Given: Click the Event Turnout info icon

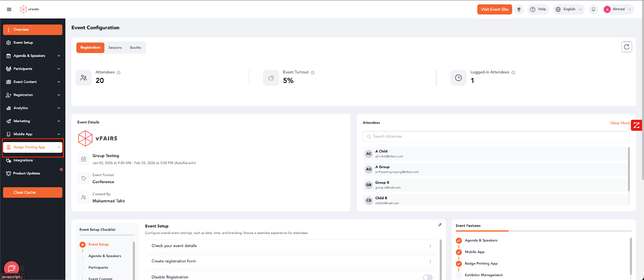Looking at the screenshot, I should (x=313, y=73).
